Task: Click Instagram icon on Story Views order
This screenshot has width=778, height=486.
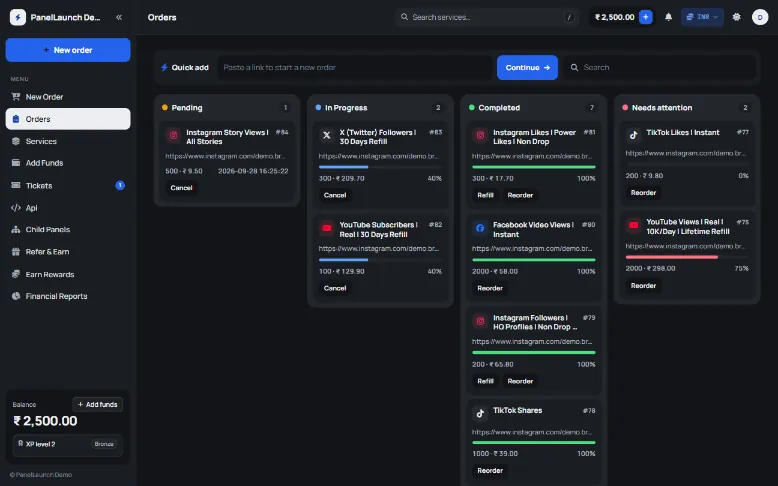Action: point(173,135)
